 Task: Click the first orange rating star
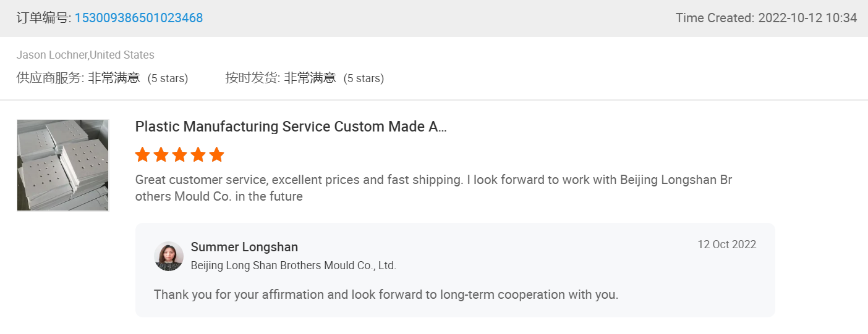click(142, 154)
